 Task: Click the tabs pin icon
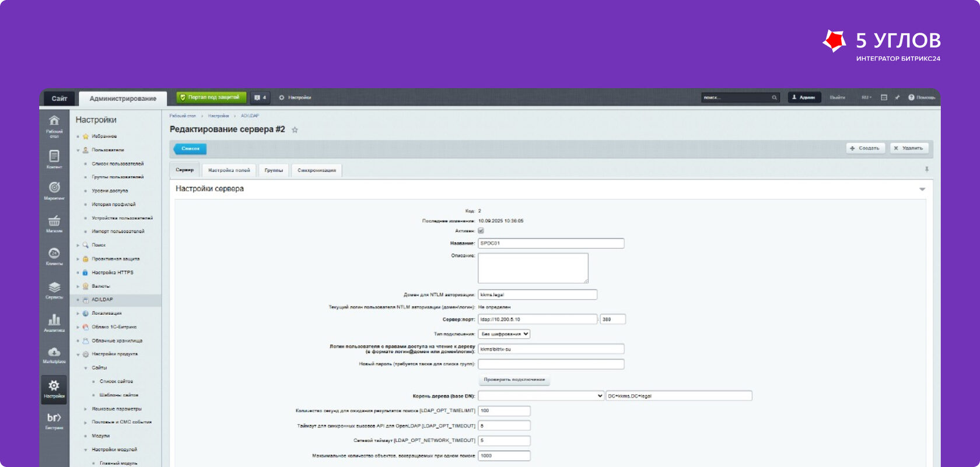click(926, 169)
